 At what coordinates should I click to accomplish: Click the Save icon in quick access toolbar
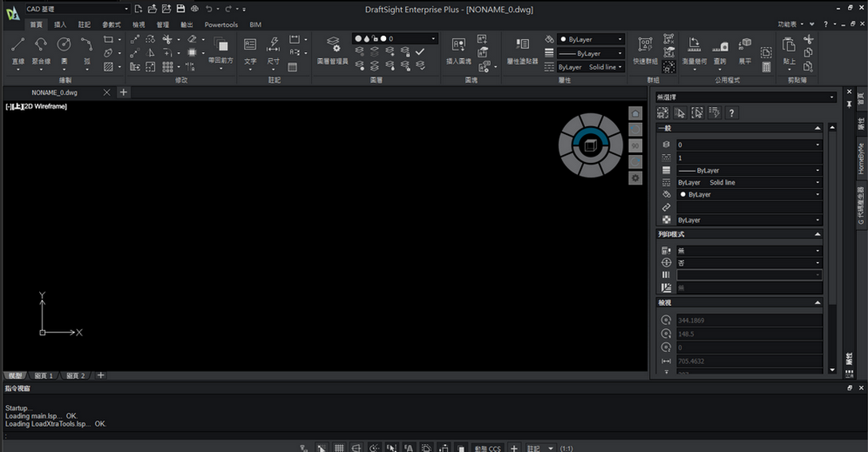pos(181,9)
